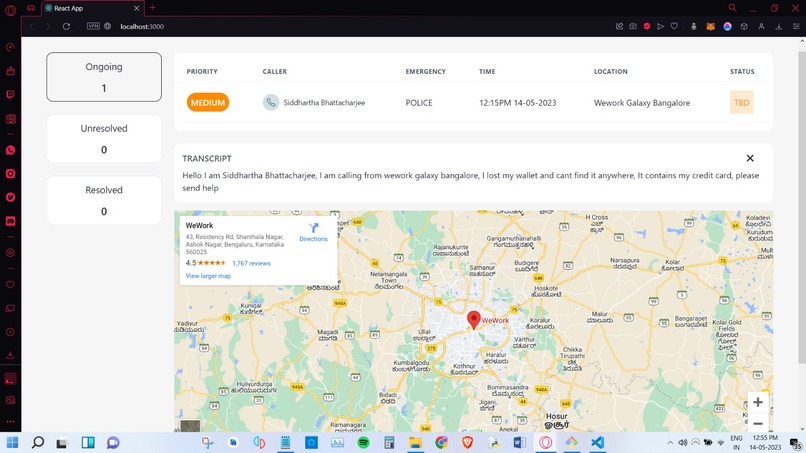Screen dimensions: 806x453
Task: Open Instagram in the Opera sidebar
Action: (10, 174)
